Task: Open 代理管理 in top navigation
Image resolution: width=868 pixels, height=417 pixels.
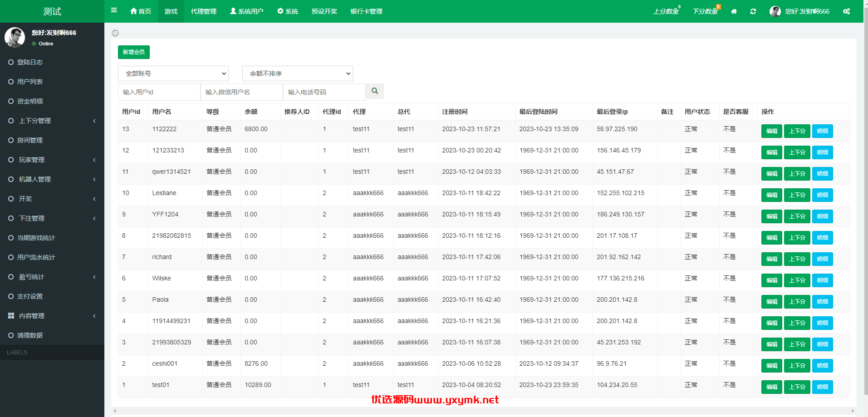Action: coord(204,11)
